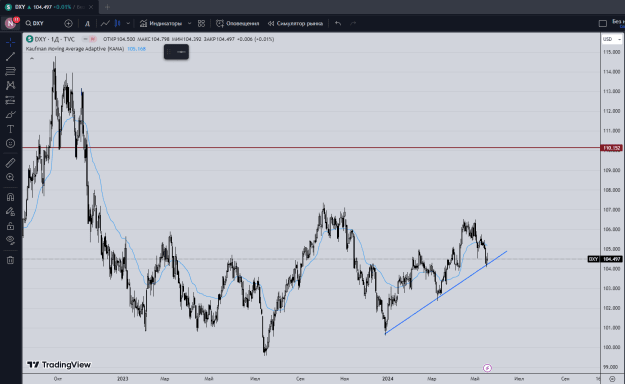Open the Fibonacci and Gann tools

click(x=10, y=71)
